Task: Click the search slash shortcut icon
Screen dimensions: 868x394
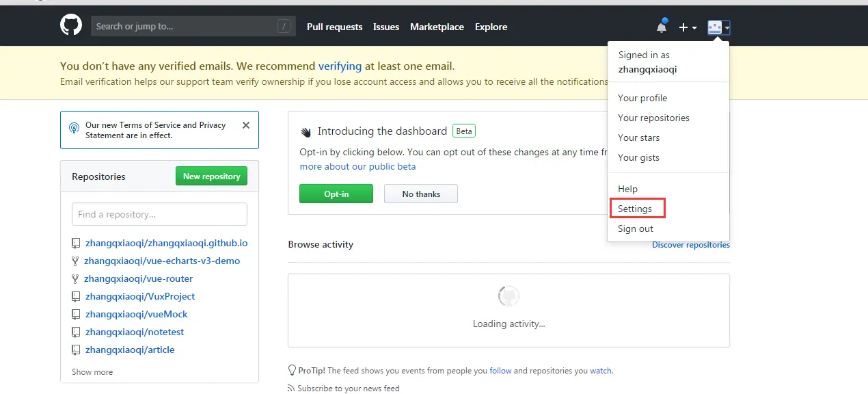Action: click(x=284, y=27)
